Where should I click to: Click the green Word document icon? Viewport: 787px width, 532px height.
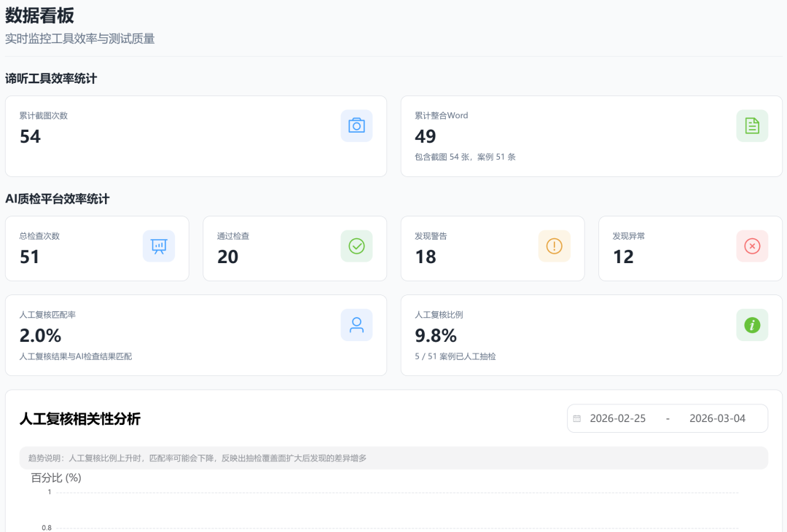pyautogui.click(x=752, y=125)
